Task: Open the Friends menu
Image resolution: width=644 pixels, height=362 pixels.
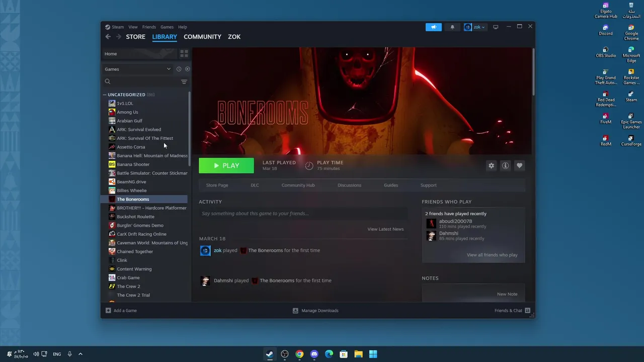Action: [149, 27]
